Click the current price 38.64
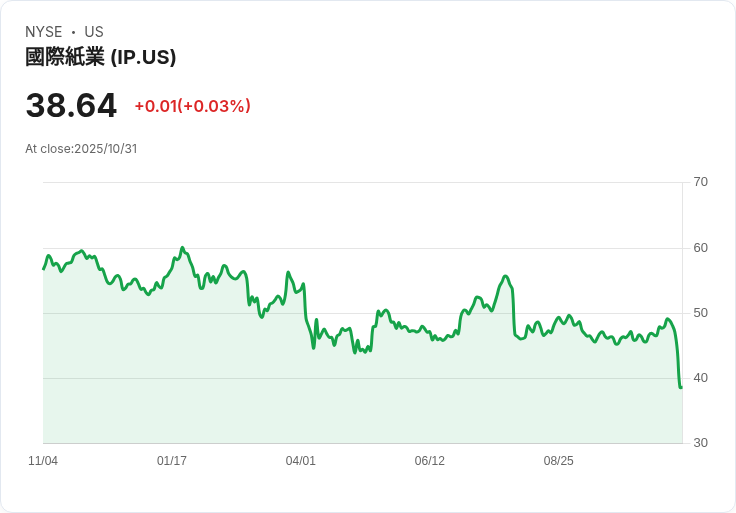Image resolution: width=736 pixels, height=513 pixels. 71,105
